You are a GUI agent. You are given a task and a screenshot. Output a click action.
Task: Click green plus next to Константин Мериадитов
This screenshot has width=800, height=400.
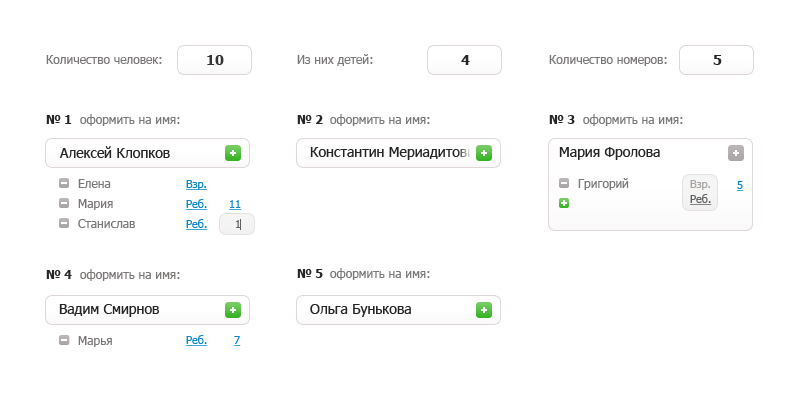coord(484,153)
